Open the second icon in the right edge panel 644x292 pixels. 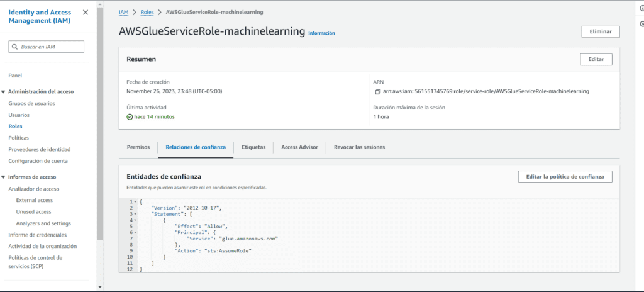(x=641, y=23)
